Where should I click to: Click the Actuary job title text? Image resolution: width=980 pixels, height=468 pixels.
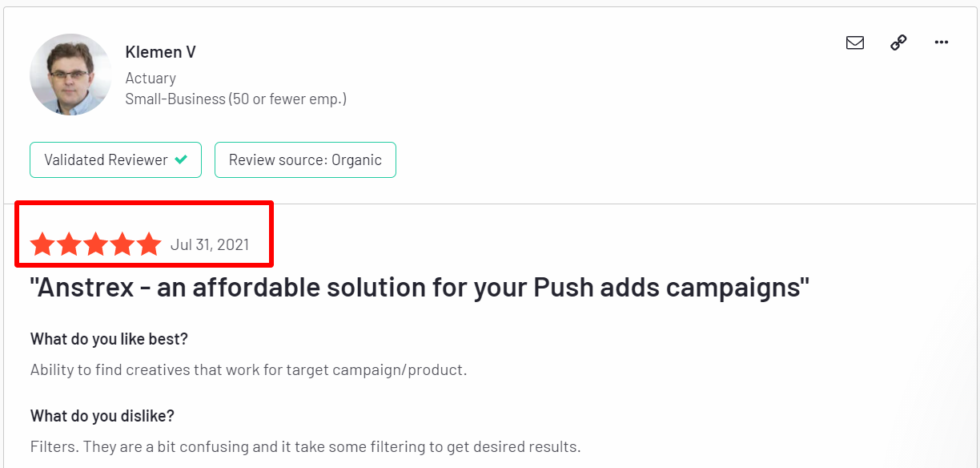coord(151,78)
